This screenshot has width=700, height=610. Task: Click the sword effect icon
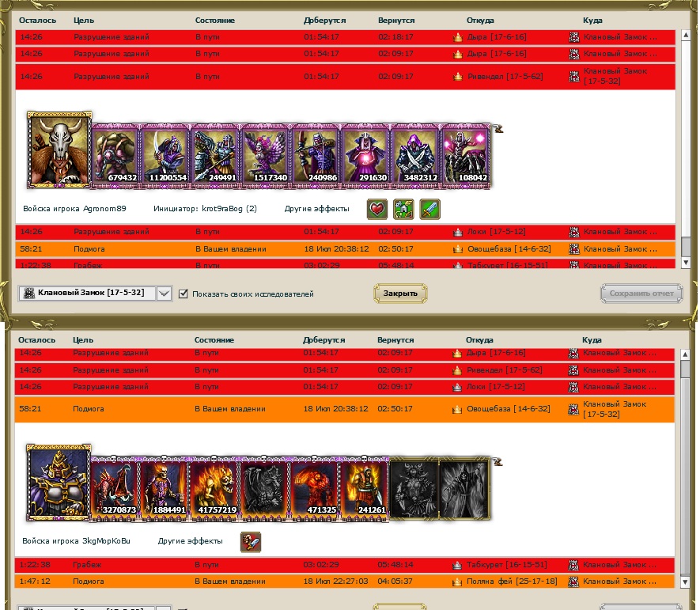(429, 210)
